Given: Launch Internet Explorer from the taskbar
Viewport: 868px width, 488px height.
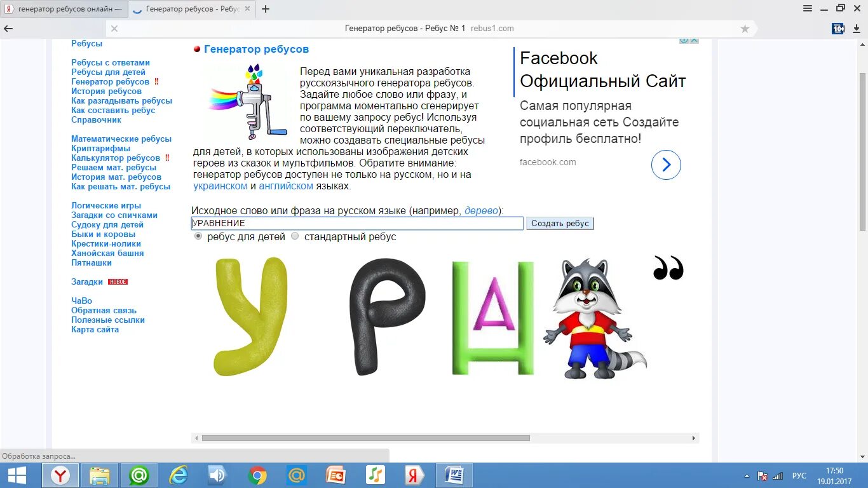Looking at the screenshot, I should point(179,475).
